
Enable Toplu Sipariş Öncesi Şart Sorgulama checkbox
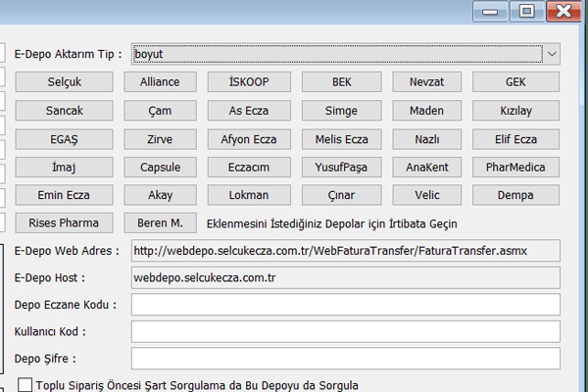click(x=25, y=385)
